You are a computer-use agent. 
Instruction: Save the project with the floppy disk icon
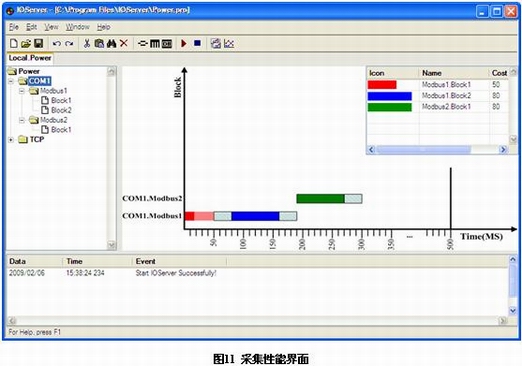coord(39,43)
